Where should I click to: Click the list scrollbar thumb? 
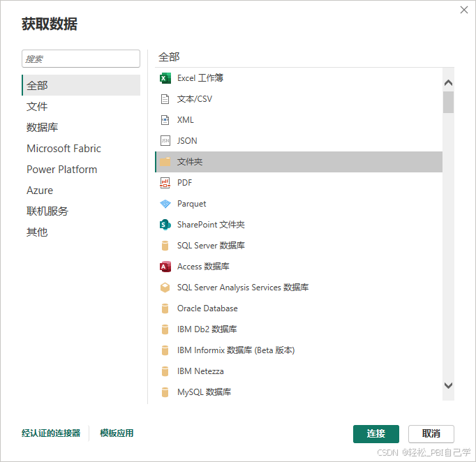(x=448, y=103)
